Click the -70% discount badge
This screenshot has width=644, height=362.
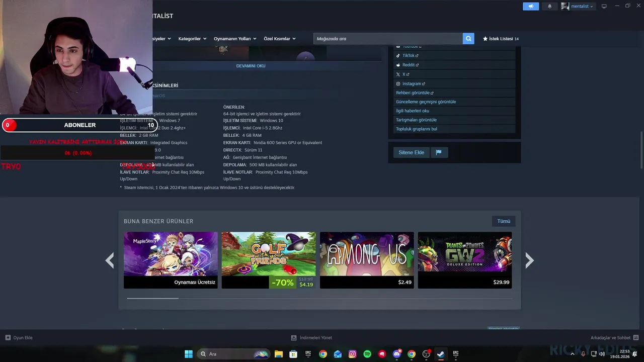[x=282, y=283]
